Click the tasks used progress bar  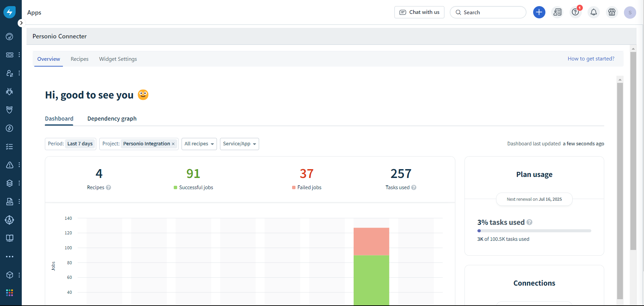pos(534,231)
